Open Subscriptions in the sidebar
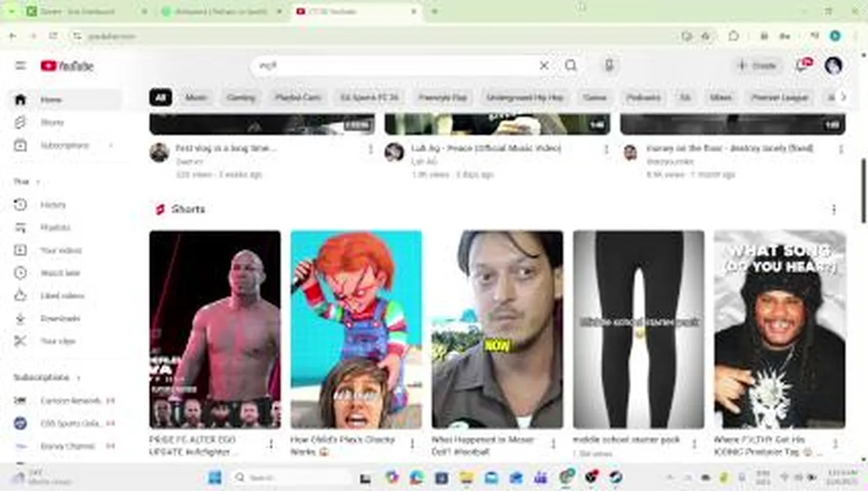 point(66,145)
